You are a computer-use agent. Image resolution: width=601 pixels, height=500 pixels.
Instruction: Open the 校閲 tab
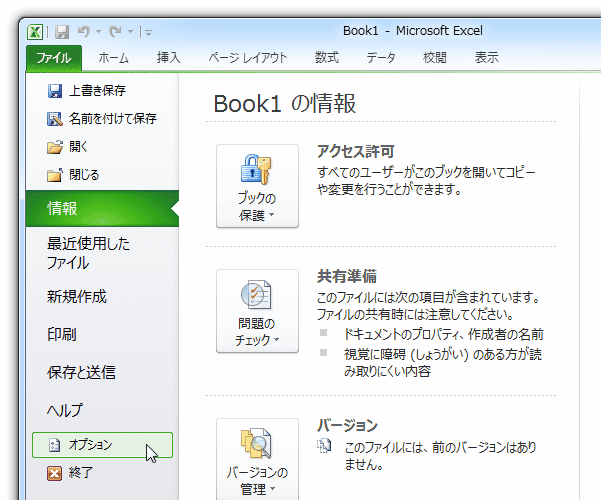(435, 58)
